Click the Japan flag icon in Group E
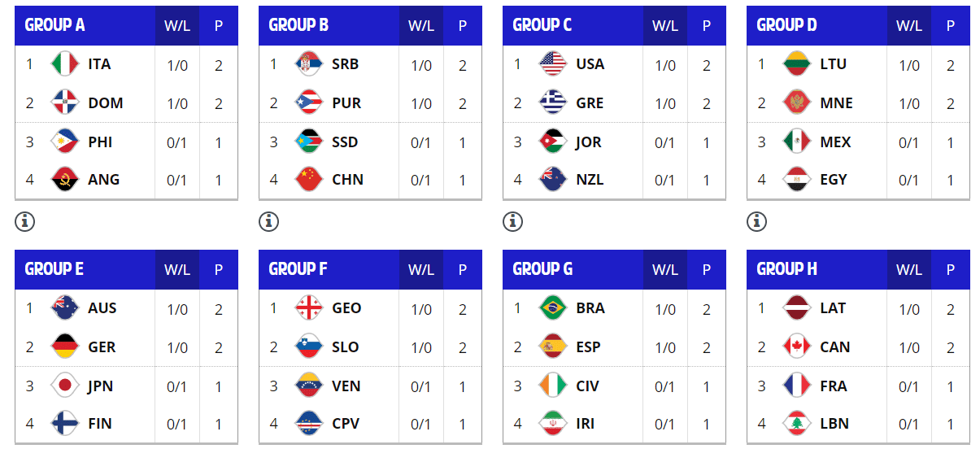 tap(64, 386)
